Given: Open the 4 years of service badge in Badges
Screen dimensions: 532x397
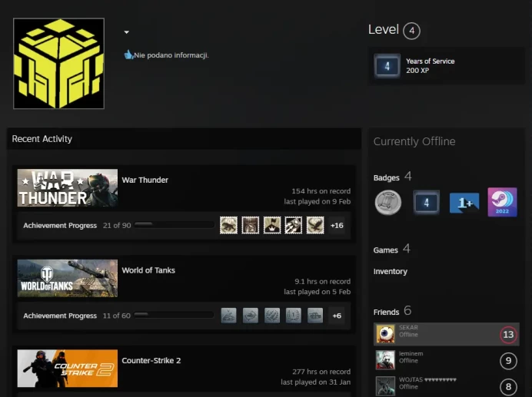Looking at the screenshot, I should [x=426, y=203].
